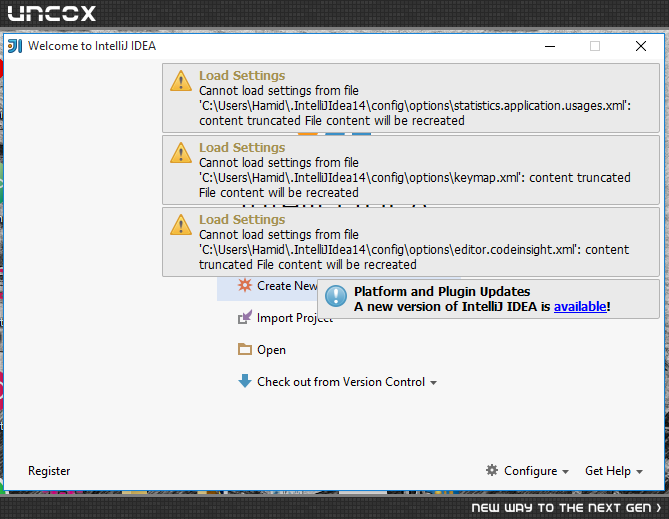This screenshot has width=669, height=519.
Task: Expand Check out from Version Control
Action: (337, 382)
